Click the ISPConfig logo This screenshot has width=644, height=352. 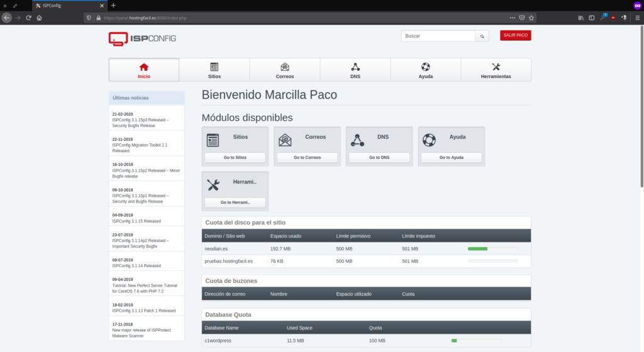pos(142,38)
